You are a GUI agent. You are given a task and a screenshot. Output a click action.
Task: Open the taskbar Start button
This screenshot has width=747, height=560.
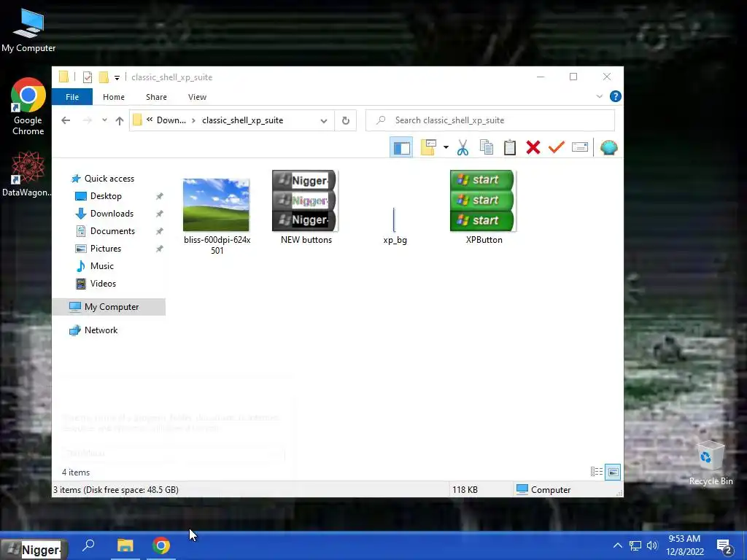34,550
